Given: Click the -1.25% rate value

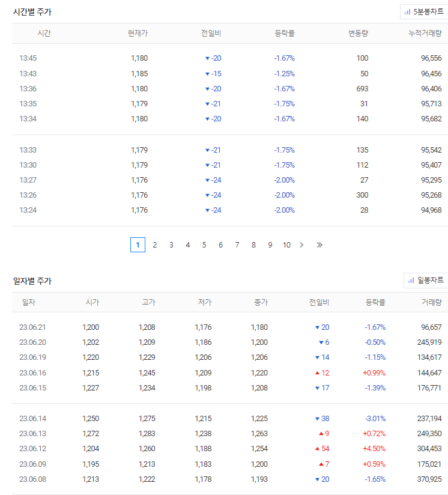Looking at the screenshot, I should click(x=284, y=73).
